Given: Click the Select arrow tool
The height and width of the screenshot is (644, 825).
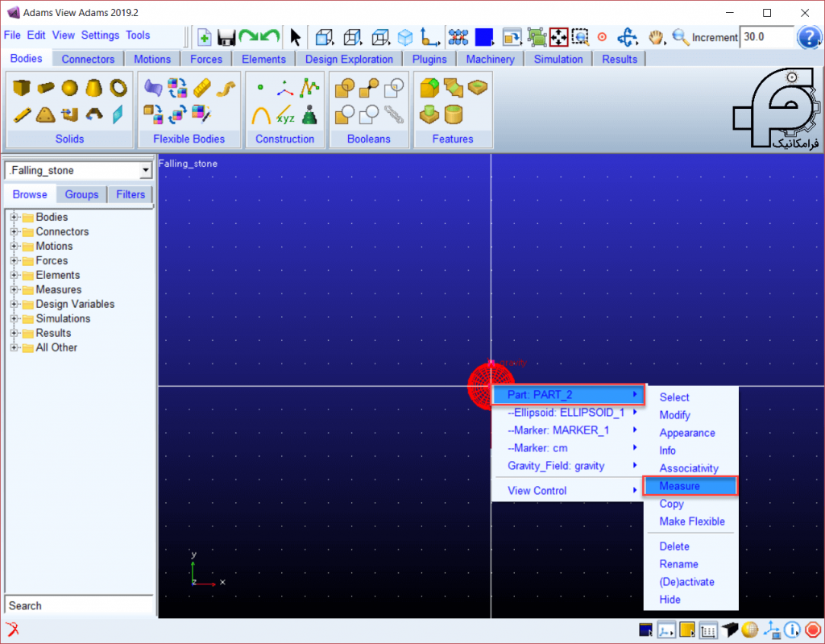Looking at the screenshot, I should (x=295, y=37).
